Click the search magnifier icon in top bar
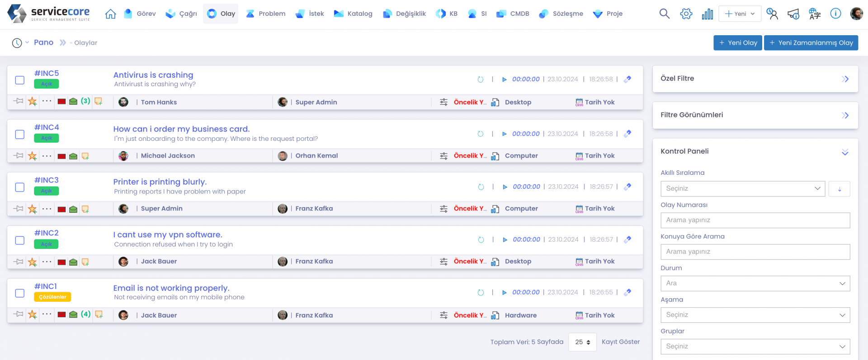This screenshot has height=360, width=868. point(664,14)
